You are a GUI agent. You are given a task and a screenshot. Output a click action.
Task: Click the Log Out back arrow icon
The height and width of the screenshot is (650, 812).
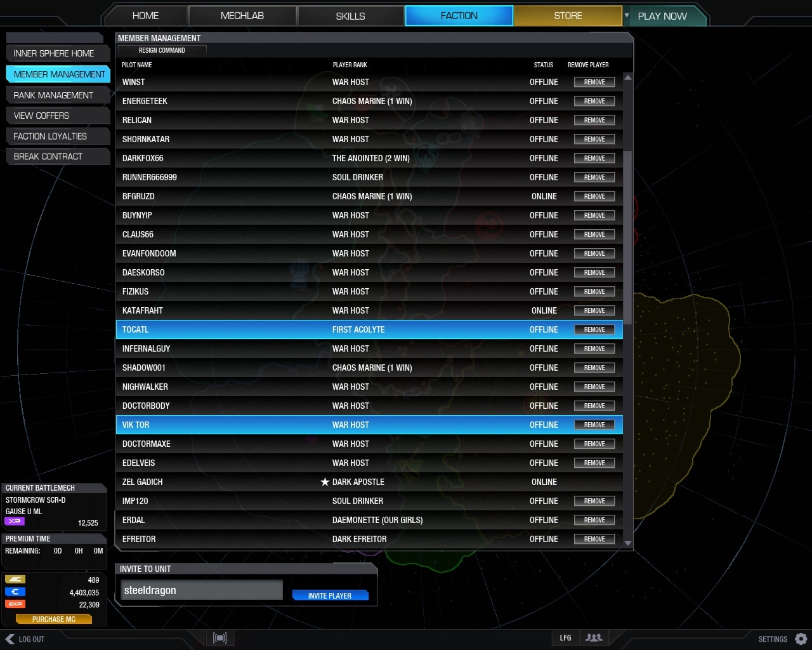coord(10,639)
